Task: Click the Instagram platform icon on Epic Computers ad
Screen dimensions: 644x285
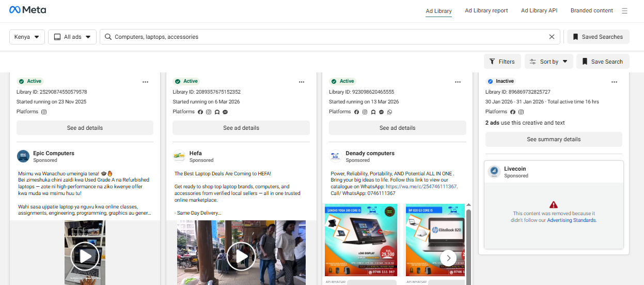Action: coord(44,112)
